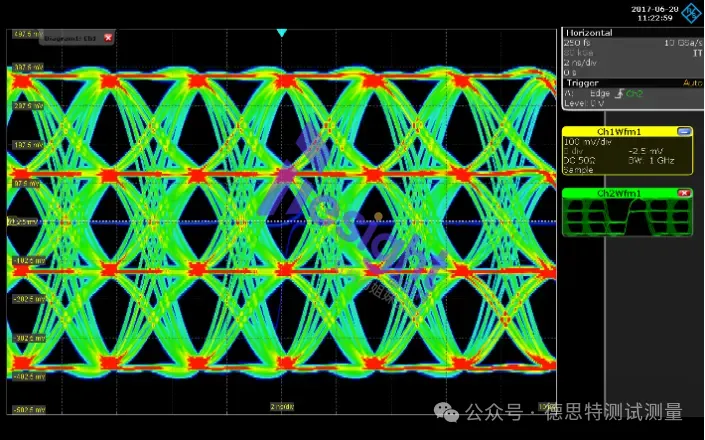The width and height of the screenshot is (705, 440).
Task: Open the Horizontal settings header
Action: 589,33
